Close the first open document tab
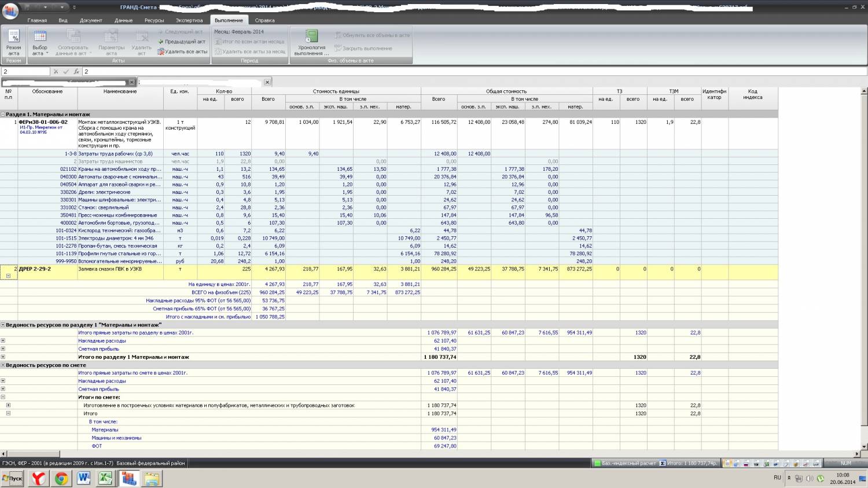Viewport: 868px width, 488px height. [131, 82]
